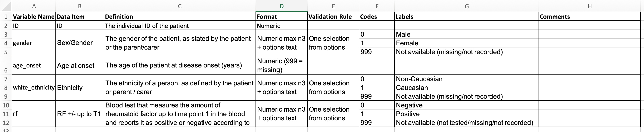Image resolution: width=644 pixels, height=132 pixels.
Task: Click the 'Non-Caucasian' label cell
Action: [x=466, y=79]
